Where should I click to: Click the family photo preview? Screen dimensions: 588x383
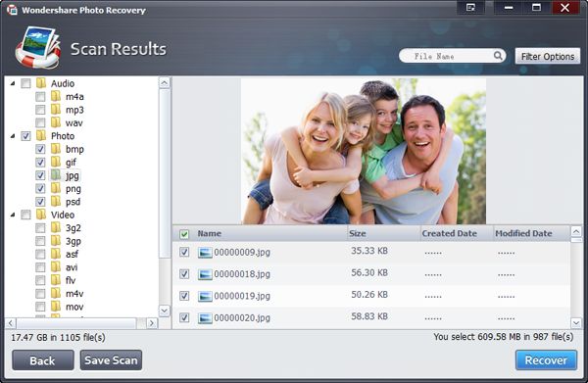point(363,151)
